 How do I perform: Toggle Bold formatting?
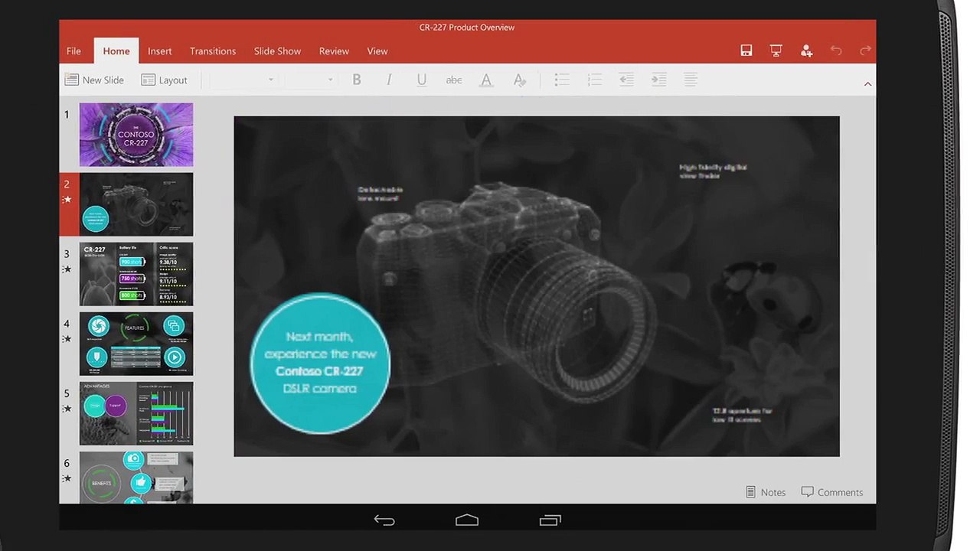pyautogui.click(x=356, y=80)
